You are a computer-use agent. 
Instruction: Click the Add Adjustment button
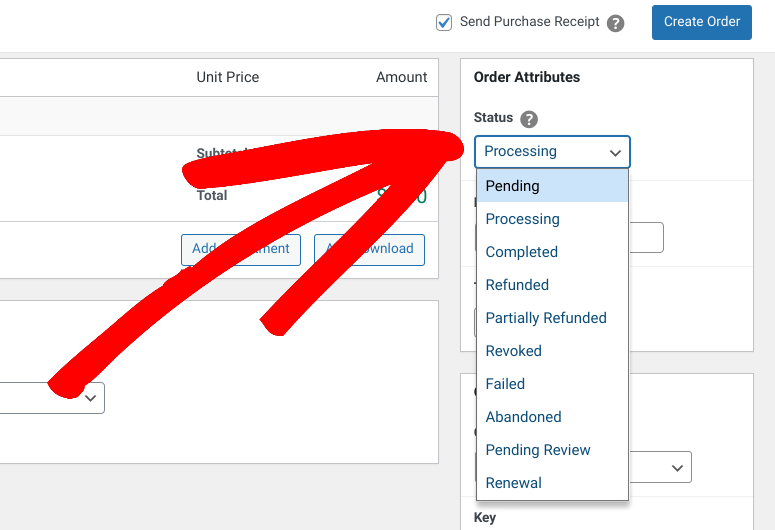coord(241,250)
